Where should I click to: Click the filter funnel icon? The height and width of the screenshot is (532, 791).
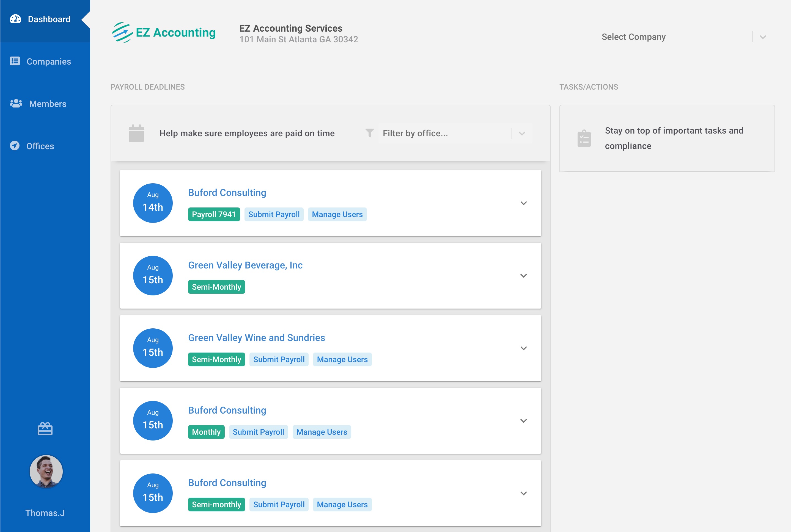click(369, 133)
